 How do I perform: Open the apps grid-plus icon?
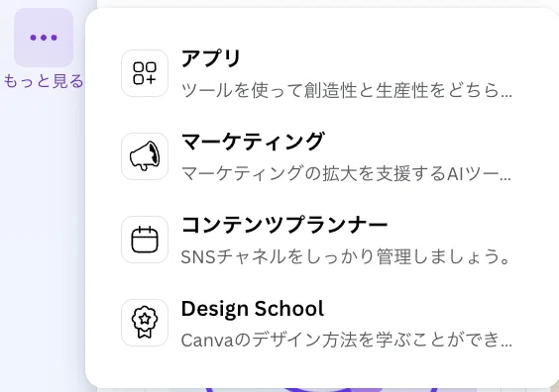(145, 73)
